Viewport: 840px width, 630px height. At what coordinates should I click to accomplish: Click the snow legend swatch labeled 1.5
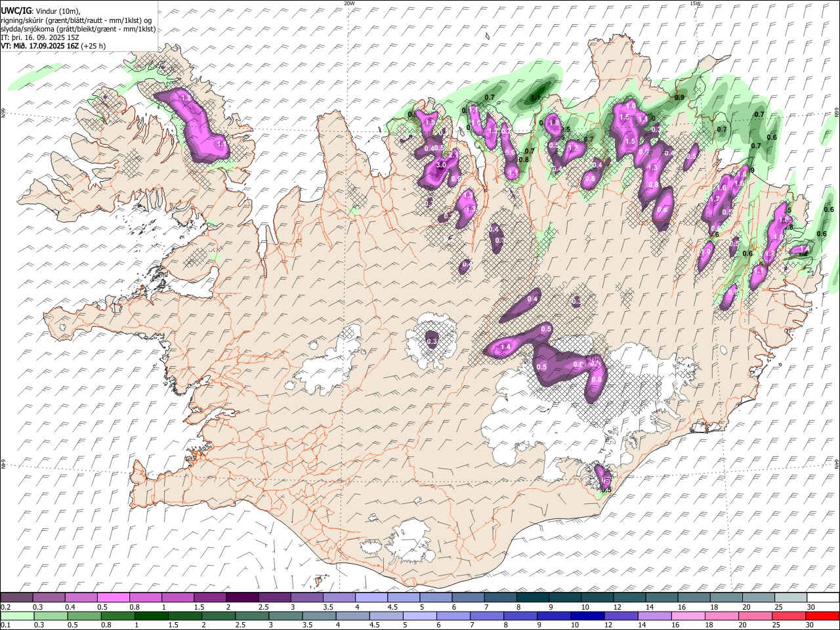209,597
